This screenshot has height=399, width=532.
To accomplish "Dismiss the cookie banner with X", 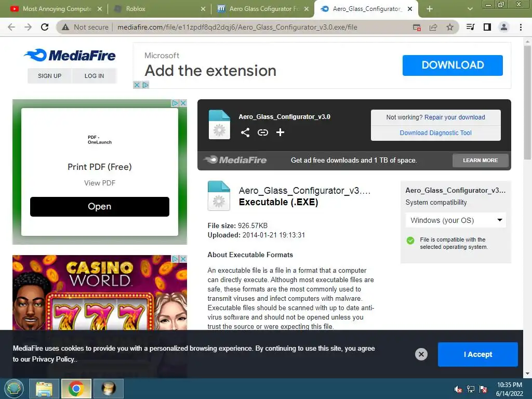I will pyautogui.click(x=421, y=354).
